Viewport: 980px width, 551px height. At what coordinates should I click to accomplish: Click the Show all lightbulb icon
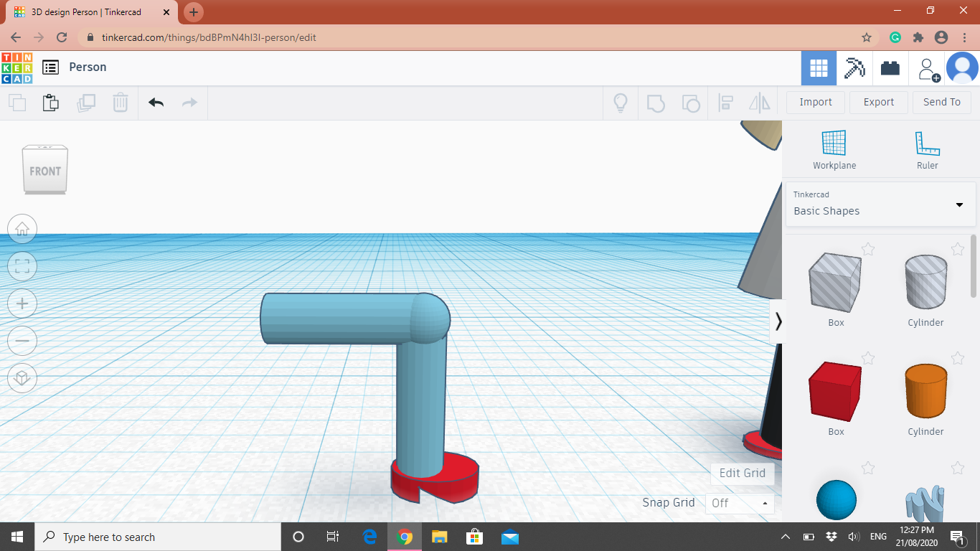pyautogui.click(x=621, y=103)
